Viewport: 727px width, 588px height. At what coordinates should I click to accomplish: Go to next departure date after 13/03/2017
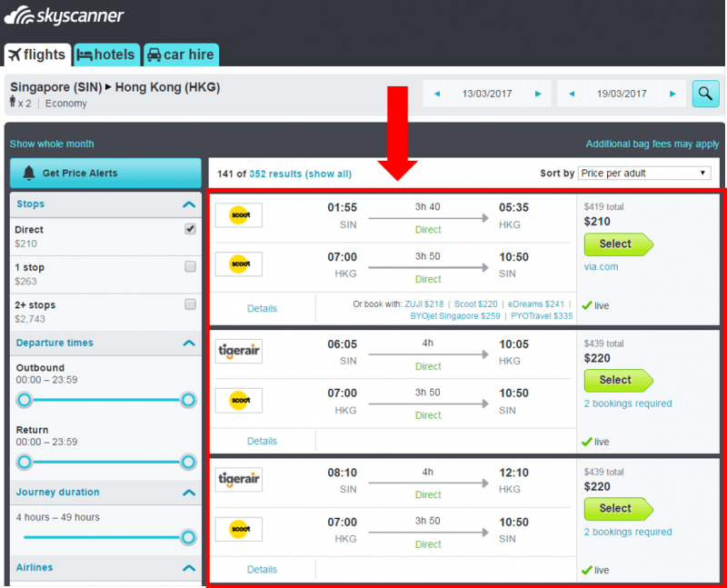click(x=538, y=94)
